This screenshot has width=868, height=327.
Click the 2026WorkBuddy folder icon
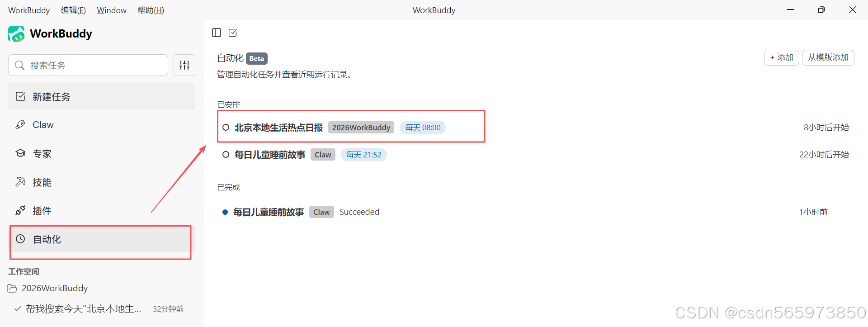tap(12, 289)
